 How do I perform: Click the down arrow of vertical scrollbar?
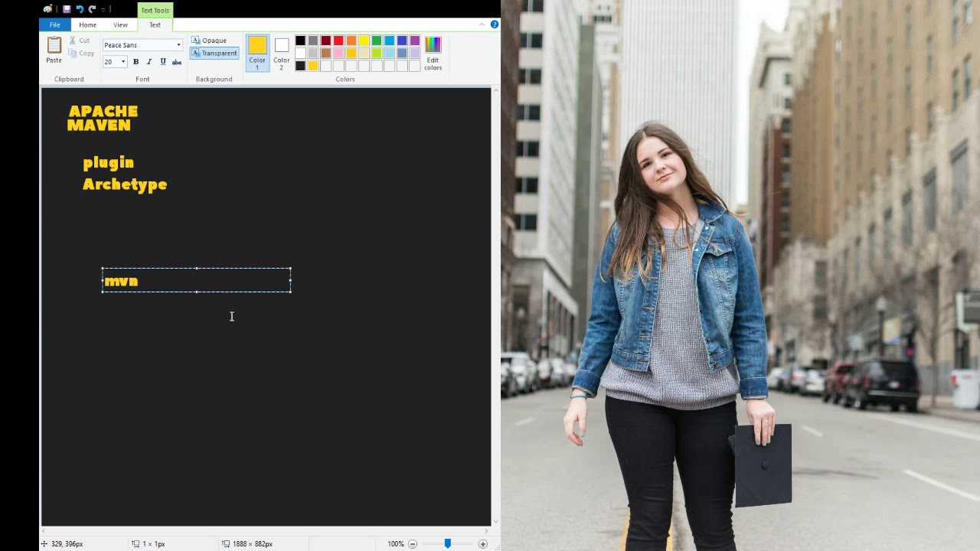click(496, 522)
